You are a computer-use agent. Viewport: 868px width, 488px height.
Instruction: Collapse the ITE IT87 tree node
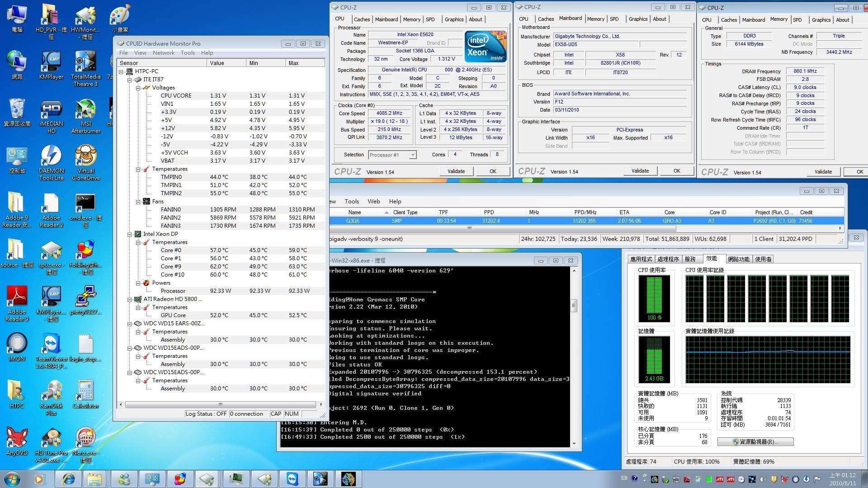click(130, 80)
